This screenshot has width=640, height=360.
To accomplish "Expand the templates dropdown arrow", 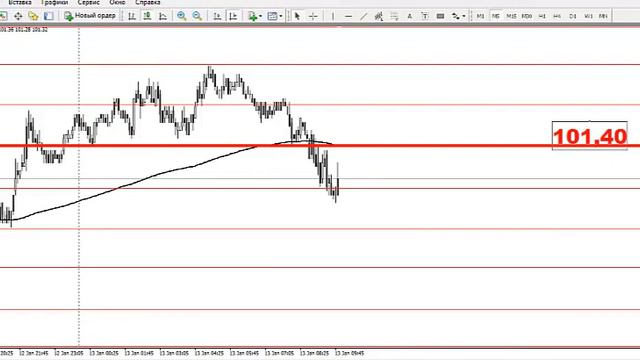I will [281, 16].
